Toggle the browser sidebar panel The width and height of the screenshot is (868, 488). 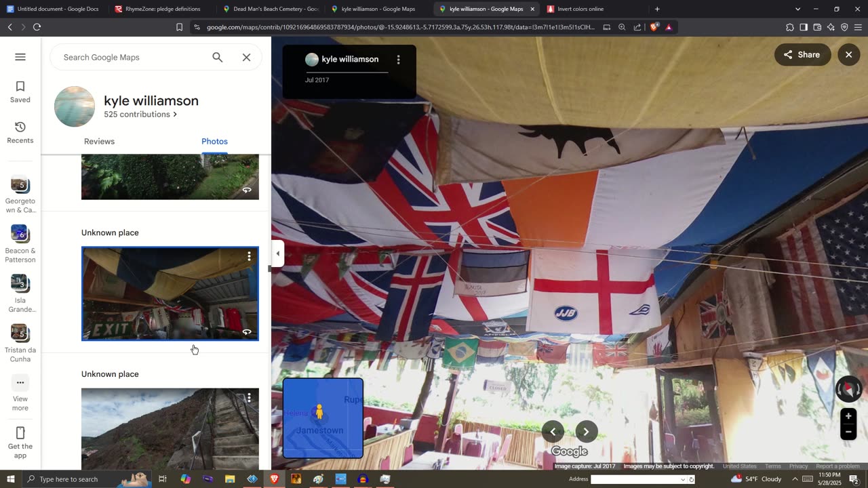click(804, 27)
